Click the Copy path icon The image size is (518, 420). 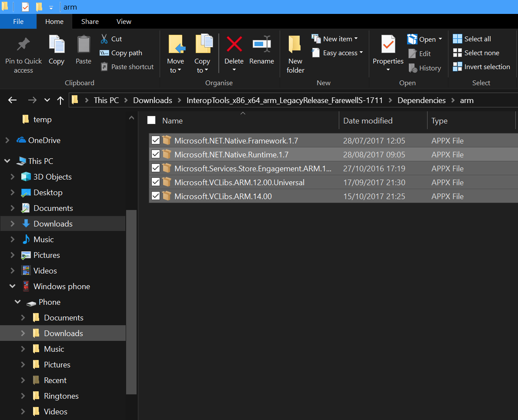104,53
